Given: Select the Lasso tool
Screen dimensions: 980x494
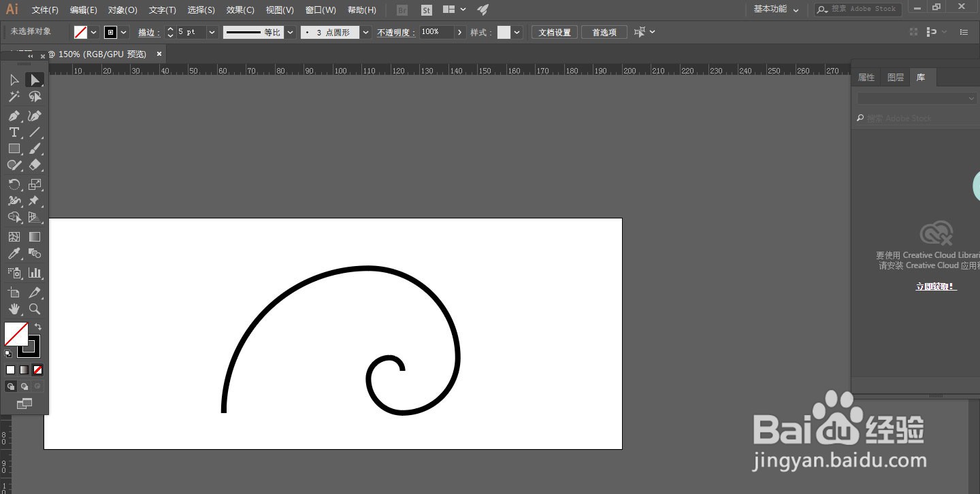Looking at the screenshot, I should click(x=35, y=97).
